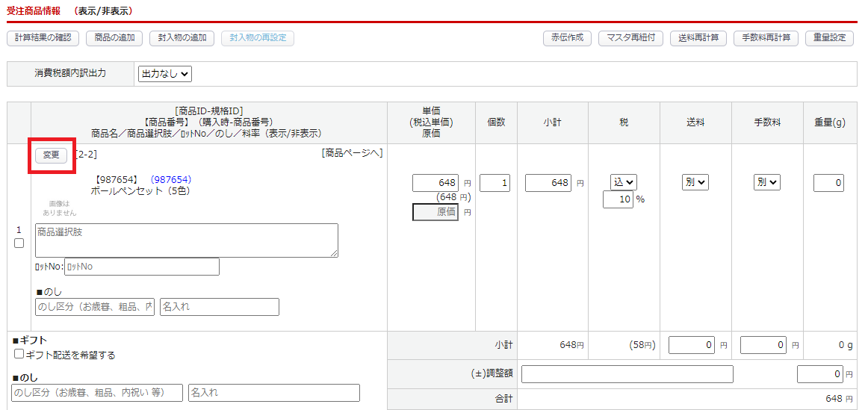Click the 計算結果の確認 button
Viewport: 868px width, 410px height.
[x=43, y=38]
